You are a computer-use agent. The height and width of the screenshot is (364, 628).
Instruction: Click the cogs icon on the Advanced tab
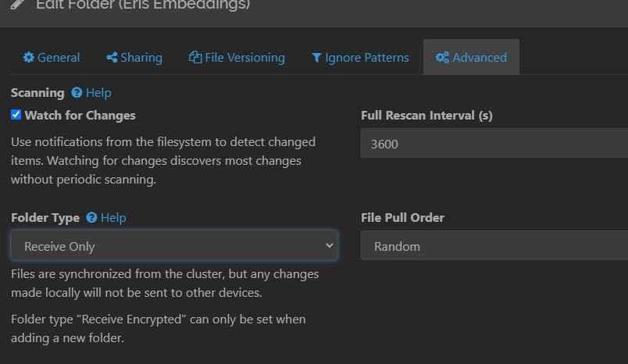click(x=442, y=58)
